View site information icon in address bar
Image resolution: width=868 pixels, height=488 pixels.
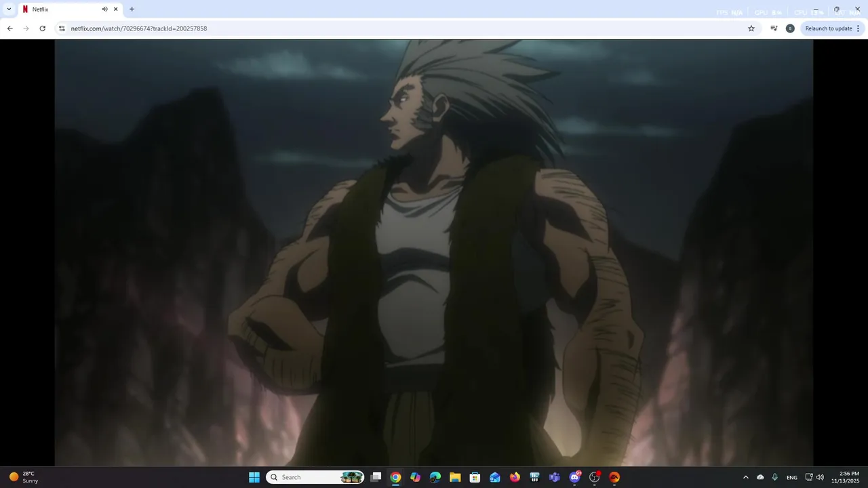tap(62, 28)
